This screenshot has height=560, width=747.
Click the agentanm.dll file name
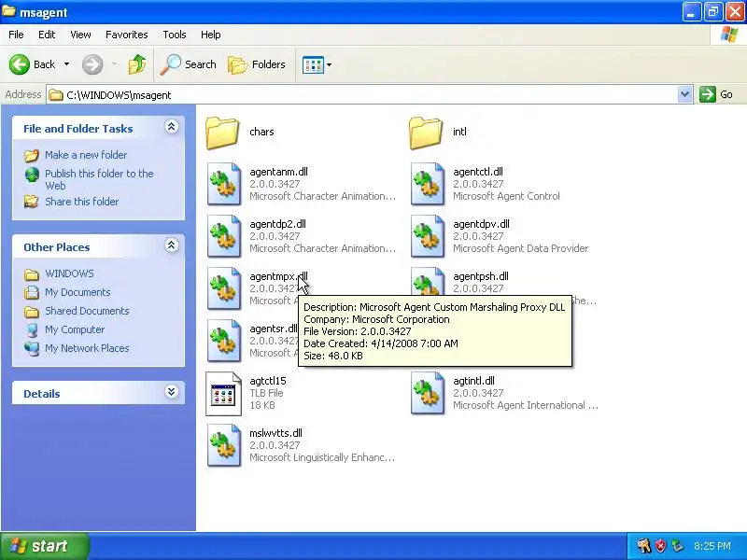[278, 172]
